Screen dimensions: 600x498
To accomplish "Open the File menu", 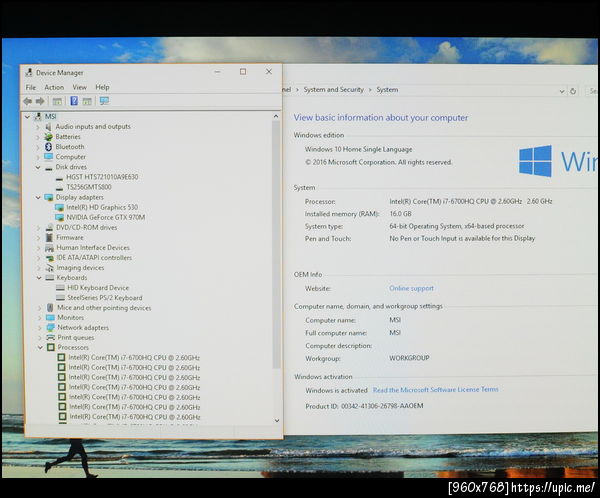I will (x=31, y=87).
